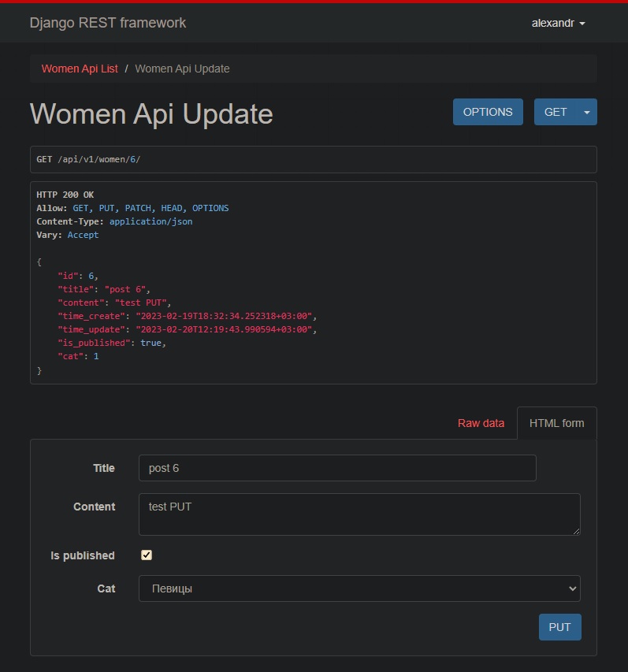Image resolution: width=628 pixels, height=672 pixels.
Task: Click the time_create timestamp value
Action: tap(225, 316)
